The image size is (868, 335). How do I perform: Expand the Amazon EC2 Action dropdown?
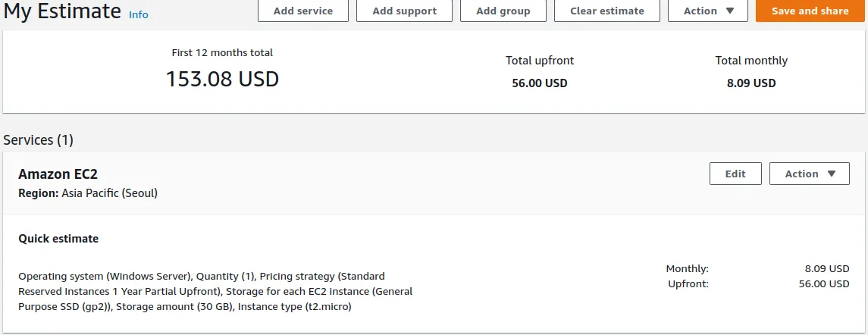pyautogui.click(x=810, y=174)
